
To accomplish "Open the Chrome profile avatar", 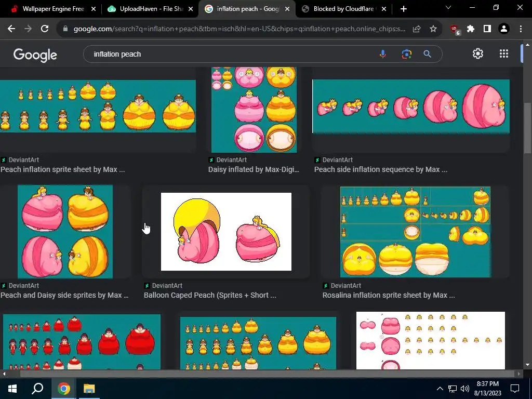I will (x=504, y=29).
